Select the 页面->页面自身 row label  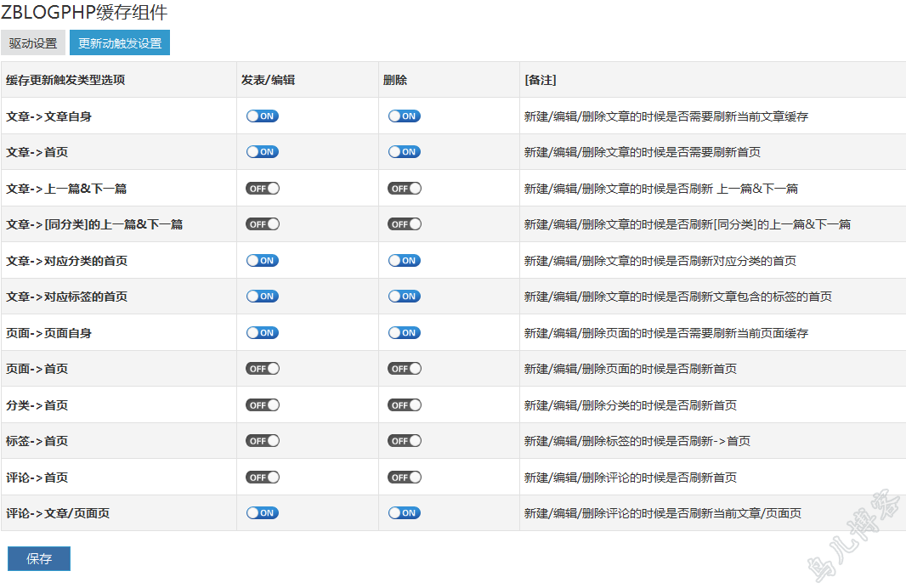(48, 333)
